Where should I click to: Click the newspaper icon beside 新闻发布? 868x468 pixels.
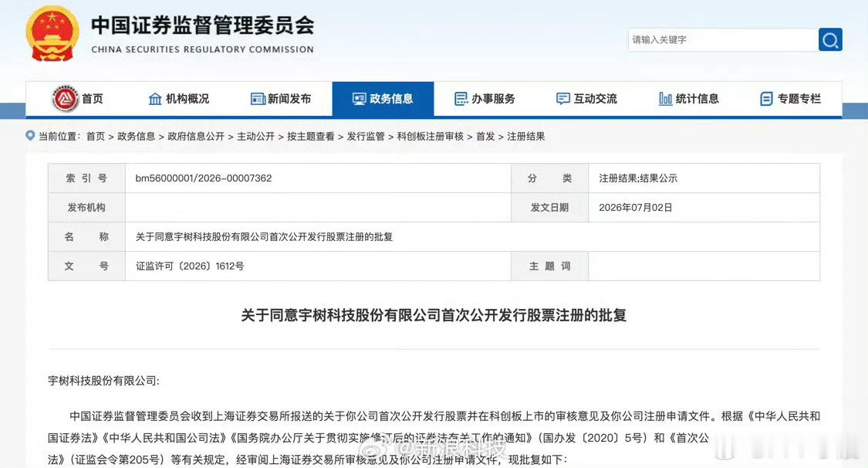[258, 99]
